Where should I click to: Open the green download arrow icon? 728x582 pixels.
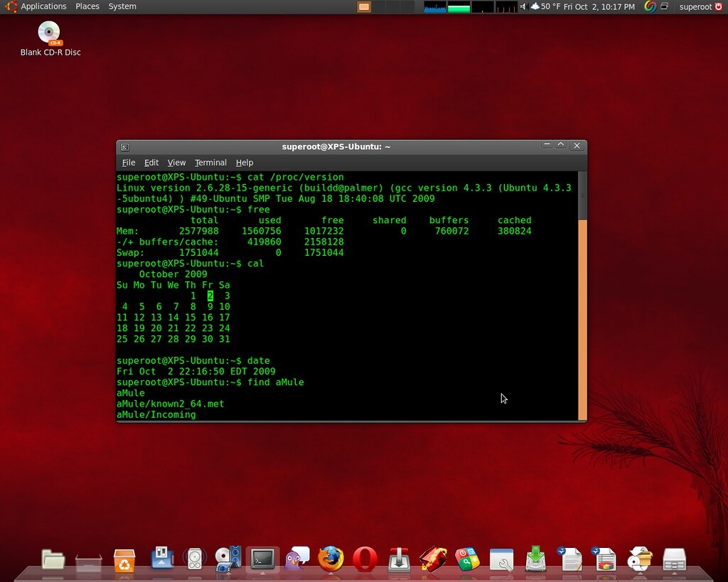pos(535,559)
